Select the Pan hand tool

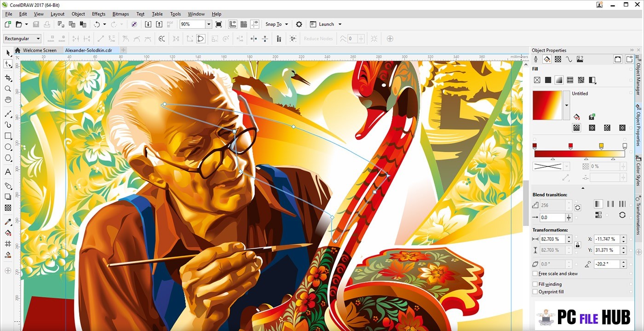point(8,100)
